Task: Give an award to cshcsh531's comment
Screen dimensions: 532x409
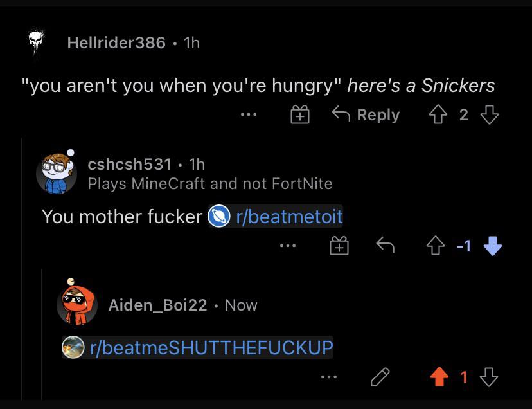Action: [339, 245]
